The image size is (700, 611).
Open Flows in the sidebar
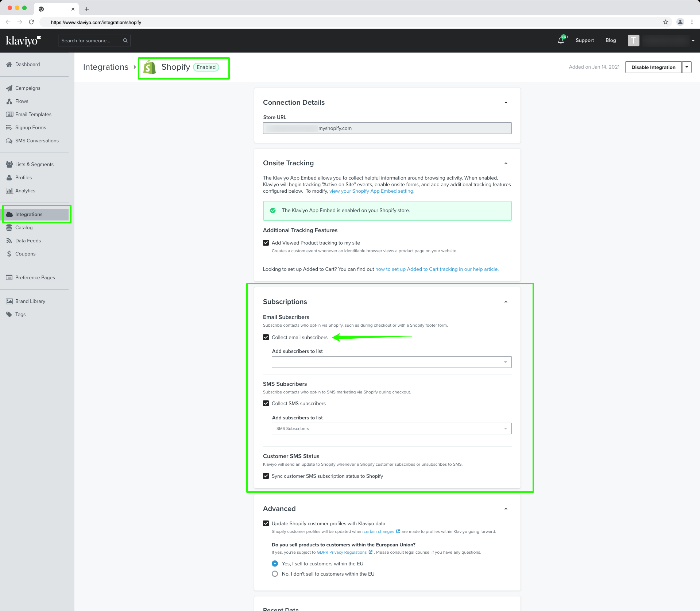pyautogui.click(x=22, y=101)
